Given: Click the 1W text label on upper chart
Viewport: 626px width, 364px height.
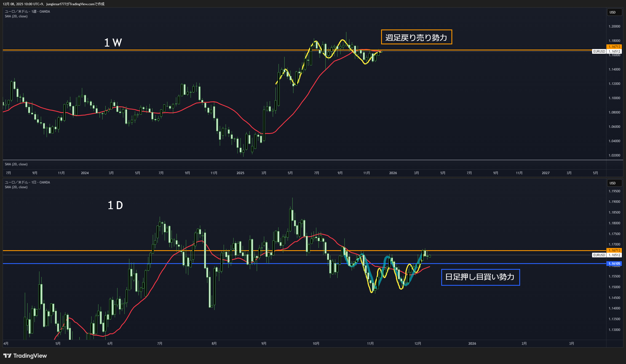Looking at the screenshot, I should [113, 43].
